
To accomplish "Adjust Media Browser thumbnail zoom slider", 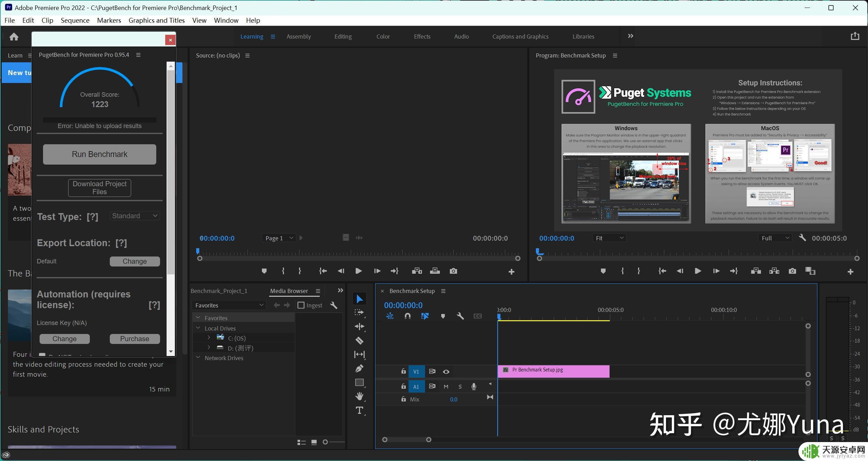I will tap(325, 442).
